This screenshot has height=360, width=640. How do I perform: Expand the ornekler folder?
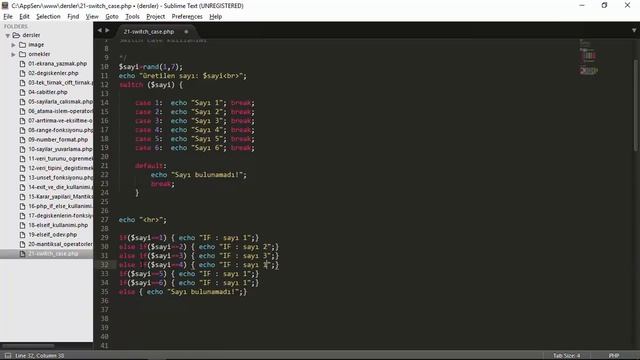pyautogui.click(x=13, y=54)
